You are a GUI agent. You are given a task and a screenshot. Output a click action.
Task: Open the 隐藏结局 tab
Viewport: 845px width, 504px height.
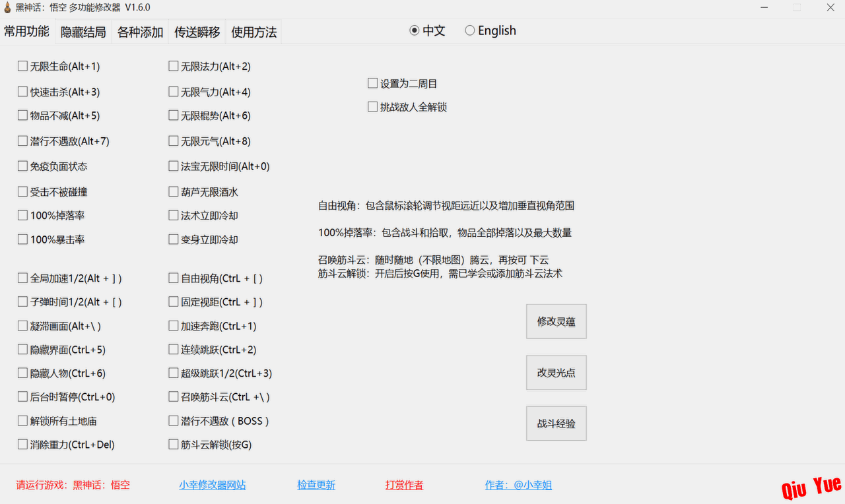83,32
